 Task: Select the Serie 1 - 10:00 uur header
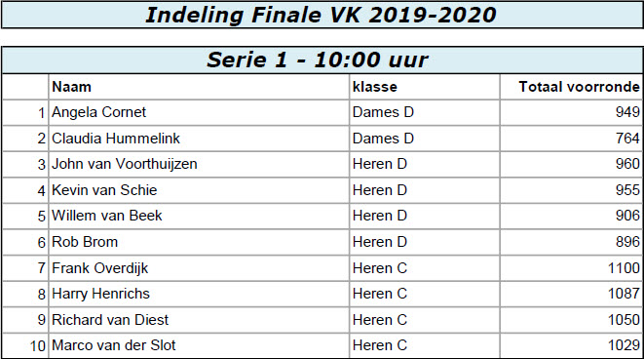coord(317,60)
